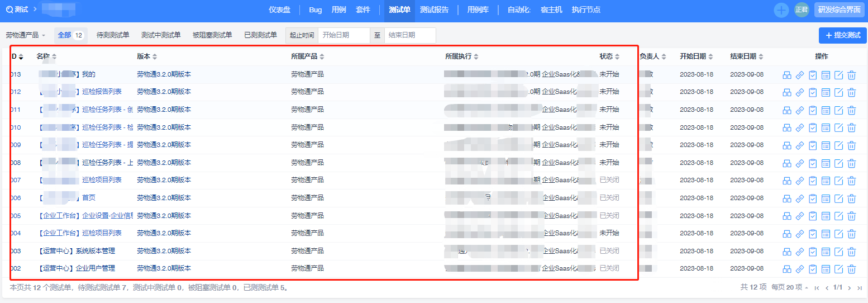Edit test request 007 with pencil icon
Screen dimensions: 868x303
(838, 181)
